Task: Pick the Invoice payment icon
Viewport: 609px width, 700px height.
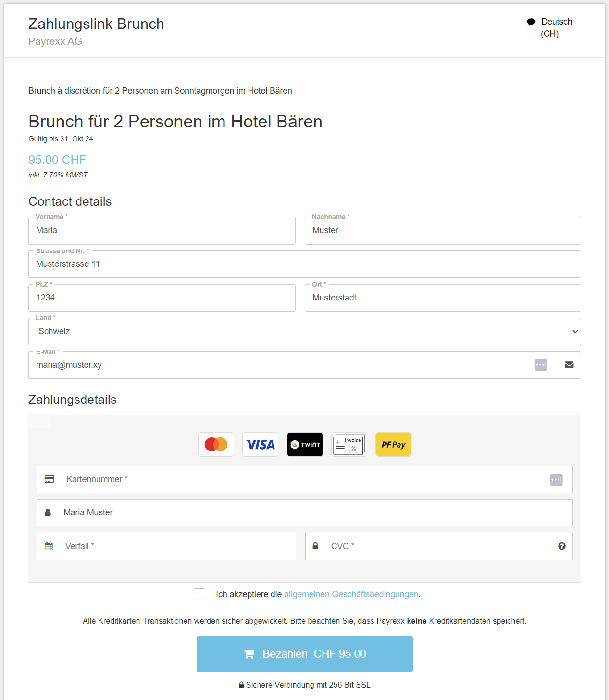Action: [349, 444]
